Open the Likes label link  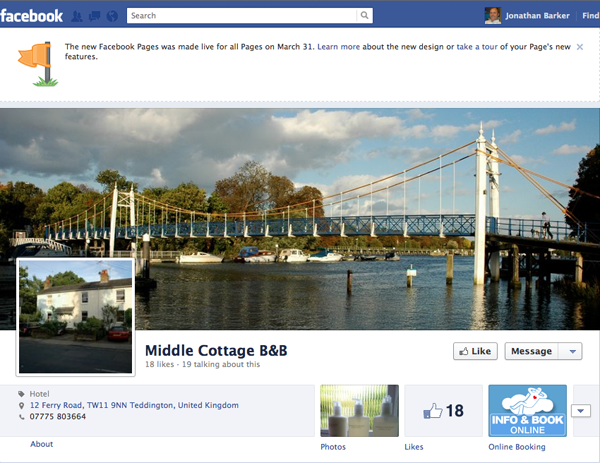tap(414, 447)
